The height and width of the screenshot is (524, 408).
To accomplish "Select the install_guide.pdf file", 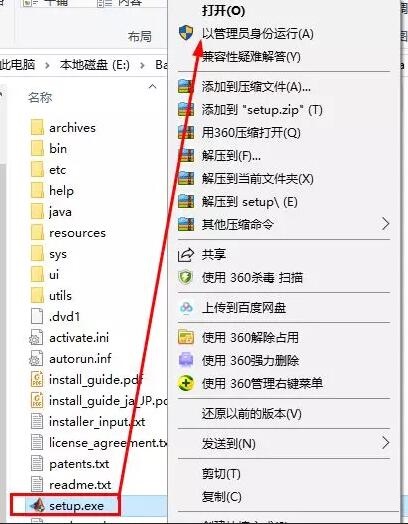I will (87, 380).
